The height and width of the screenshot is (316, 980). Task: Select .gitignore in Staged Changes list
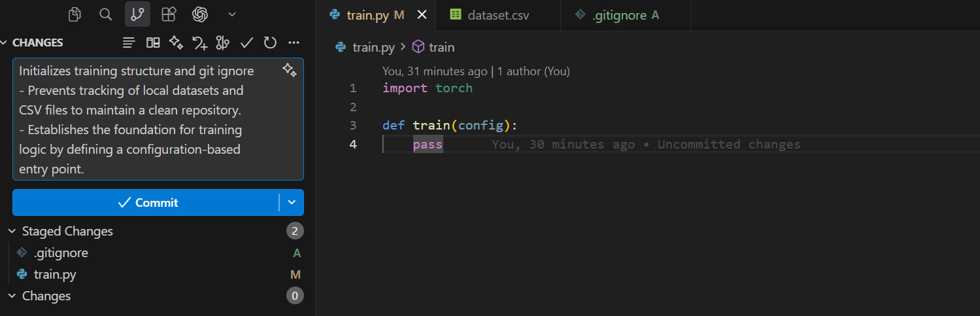[61, 253]
